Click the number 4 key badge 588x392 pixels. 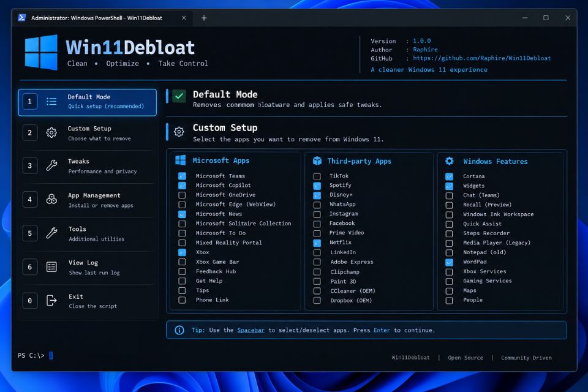pos(29,199)
